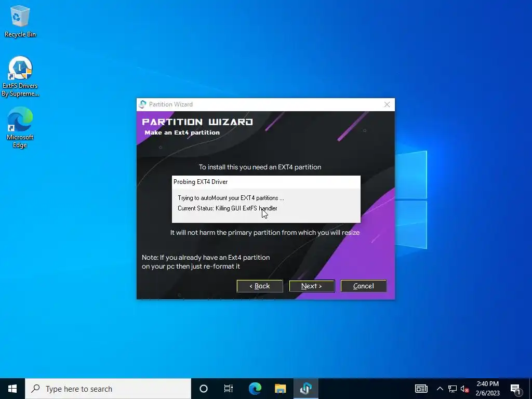Open ExtFS Drivers By Supreme shortcut
The image size is (532, 399).
click(20, 76)
